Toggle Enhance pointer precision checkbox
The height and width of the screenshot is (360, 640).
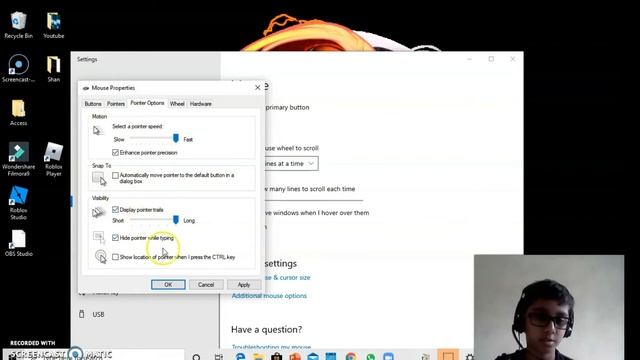[116, 152]
